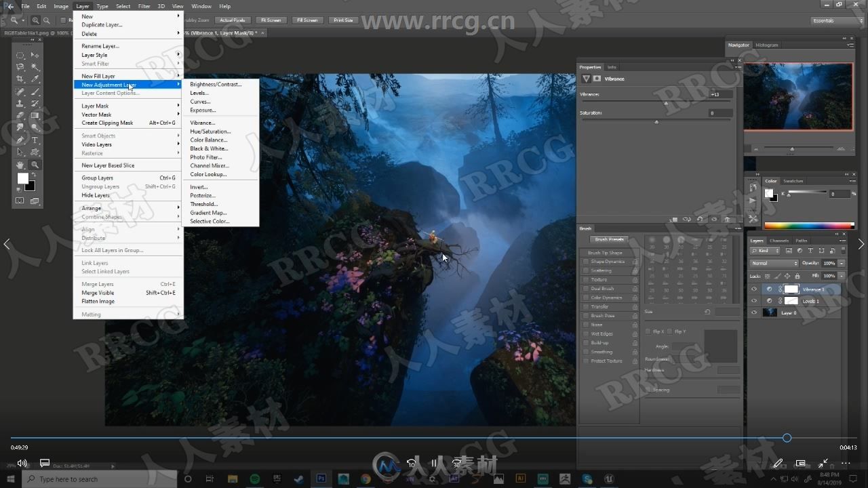Screen dimensions: 868x488
Task: Toggle adjustment visibility eye in Properties
Action: [714, 219]
